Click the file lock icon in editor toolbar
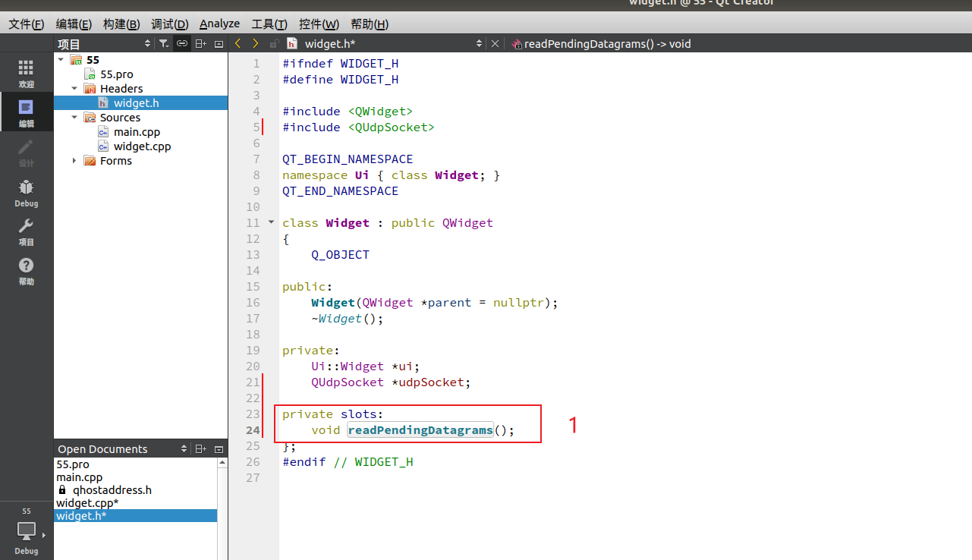 (275, 44)
